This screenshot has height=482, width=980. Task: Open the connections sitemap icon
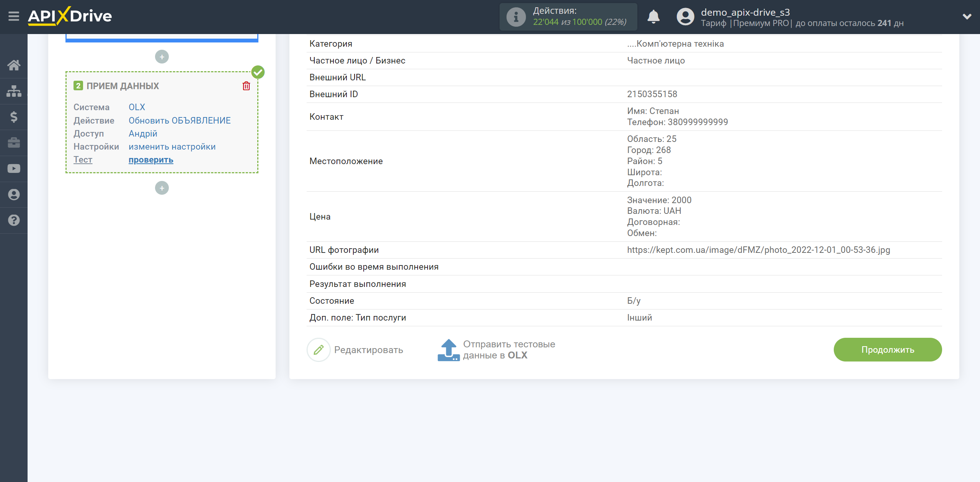click(14, 91)
